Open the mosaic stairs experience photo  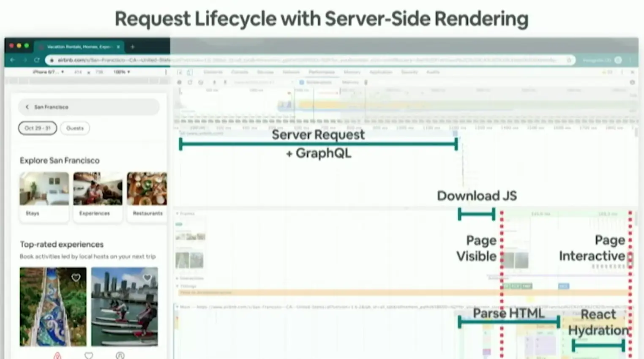(x=53, y=307)
